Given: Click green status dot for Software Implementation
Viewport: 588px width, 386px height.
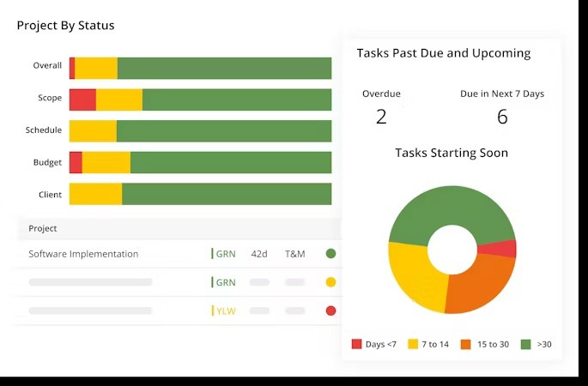Looking at the screenshot, I should click(x=330, y=254).
